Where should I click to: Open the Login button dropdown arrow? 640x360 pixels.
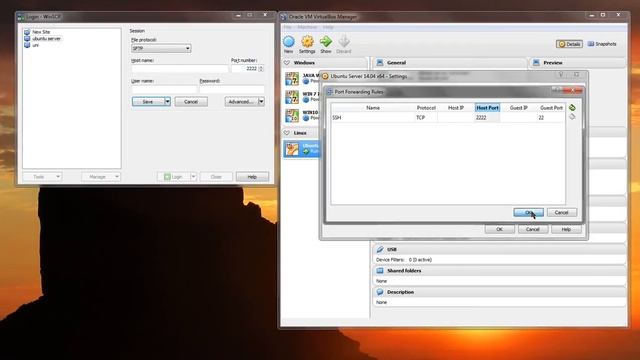click(x=193, y=177)
